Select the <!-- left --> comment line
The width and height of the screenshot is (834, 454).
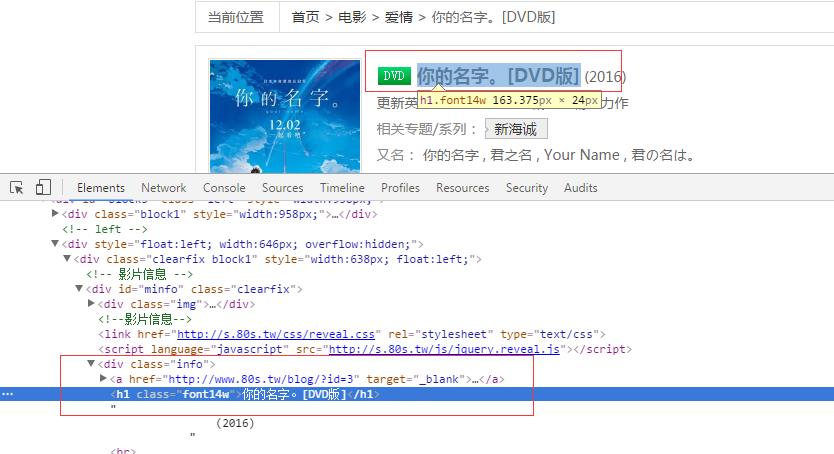tap(105, 229)
